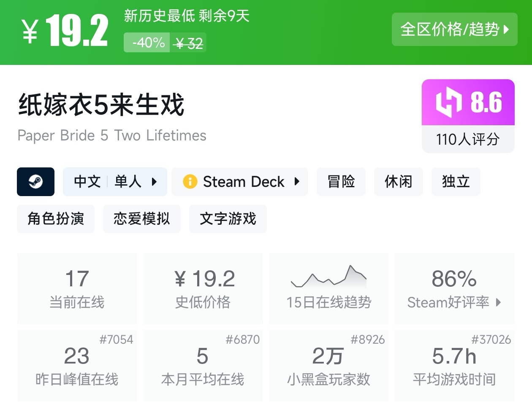The height and width of the screenshot is (404, 532).
Task: Toggle the -40% discount badge
Action: pos(147,42)
